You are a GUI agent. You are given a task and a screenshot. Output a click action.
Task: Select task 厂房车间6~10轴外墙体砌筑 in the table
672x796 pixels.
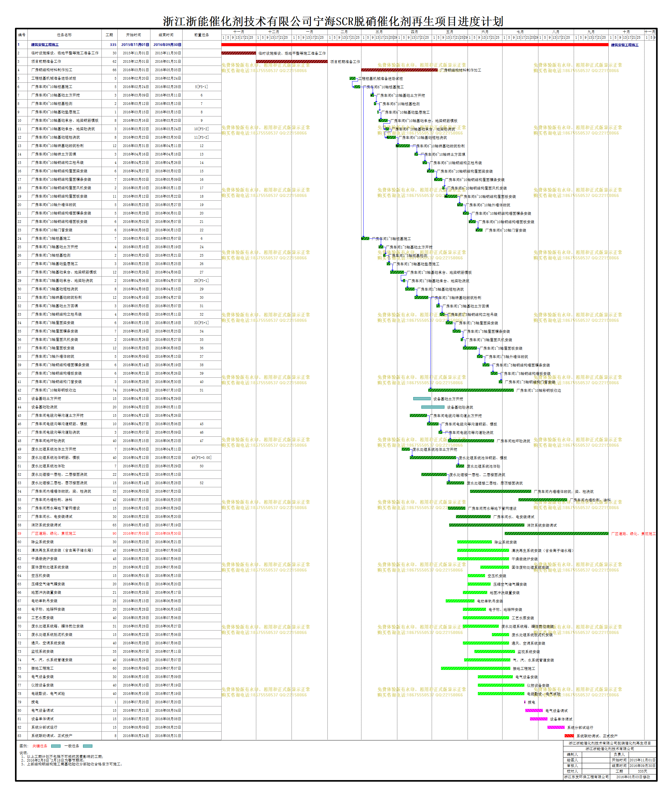tap(54, 205)
